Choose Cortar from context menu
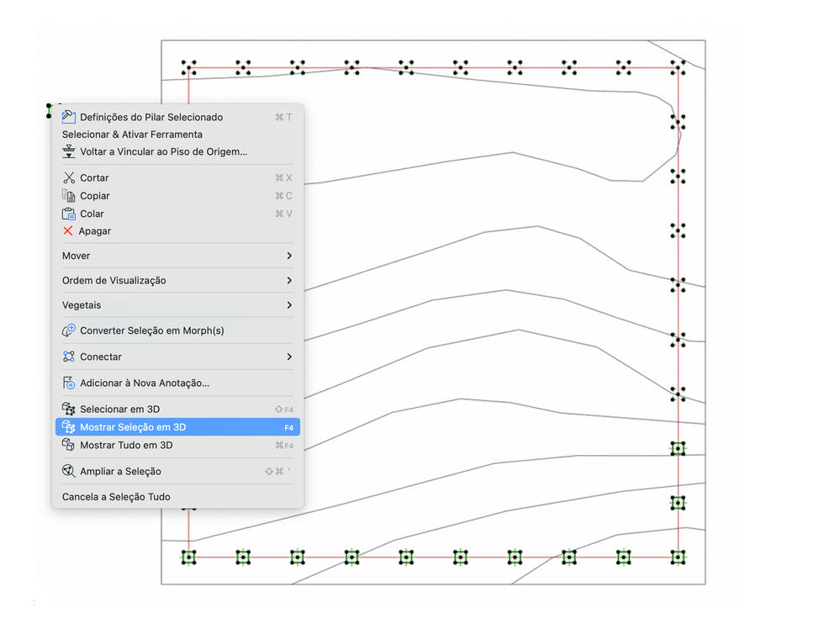The image size is (840, 629). tap(177, 178)
